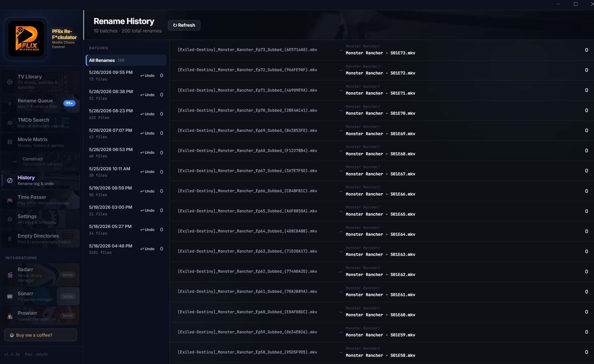
Task: Click original filename Monster_Rancher_Ep73_Dubbed_(6E5716A0).mkv
Action: (247, 50)
